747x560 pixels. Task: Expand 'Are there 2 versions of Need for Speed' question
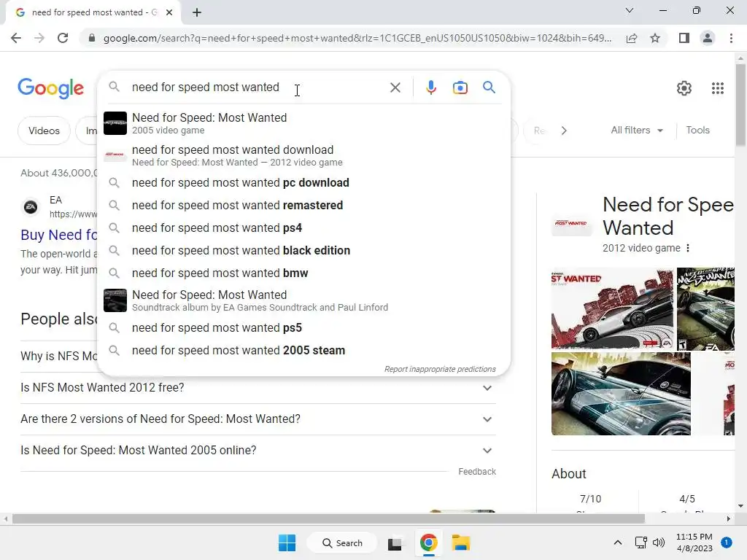click(258, 419)
